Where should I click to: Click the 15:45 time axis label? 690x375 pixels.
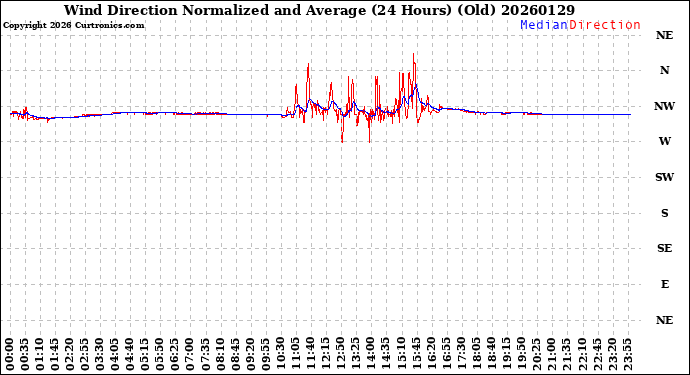416,355
